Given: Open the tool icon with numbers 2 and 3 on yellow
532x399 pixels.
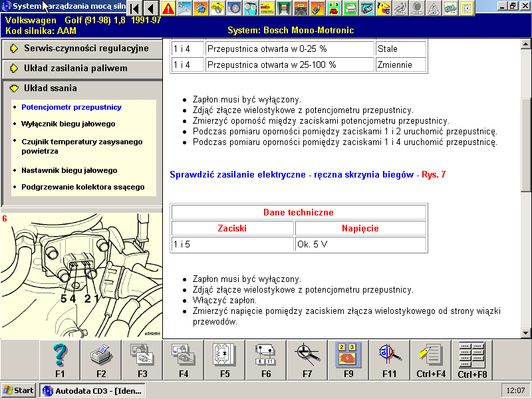Looking at the screenshot, I should pos(334,8).
